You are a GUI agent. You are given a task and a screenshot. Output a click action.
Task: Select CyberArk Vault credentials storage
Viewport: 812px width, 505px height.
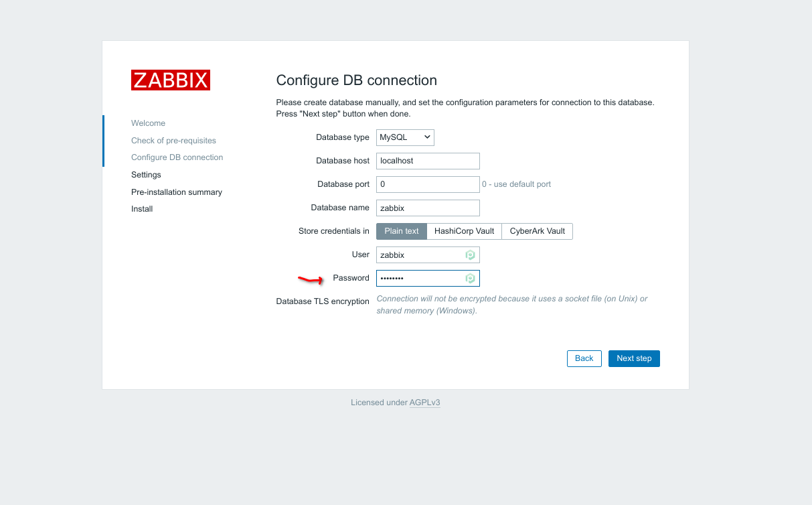pyautogui.click(x=537, y=231)
